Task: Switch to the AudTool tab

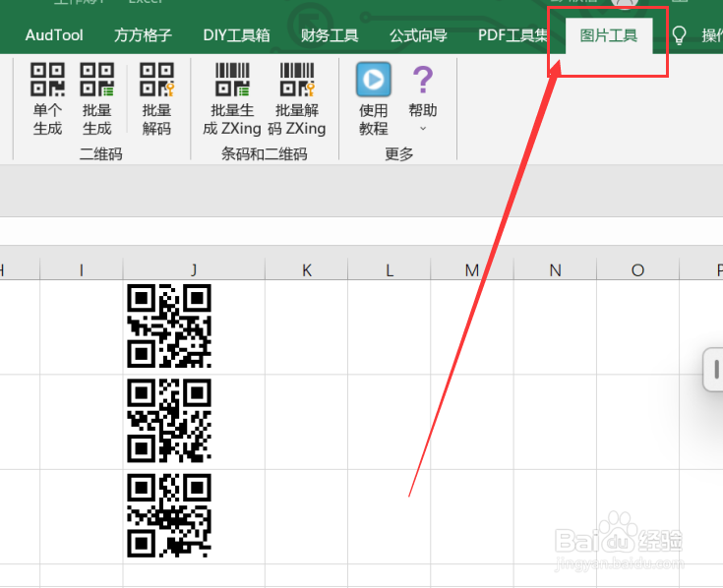Action: click(x=54, y=35)
